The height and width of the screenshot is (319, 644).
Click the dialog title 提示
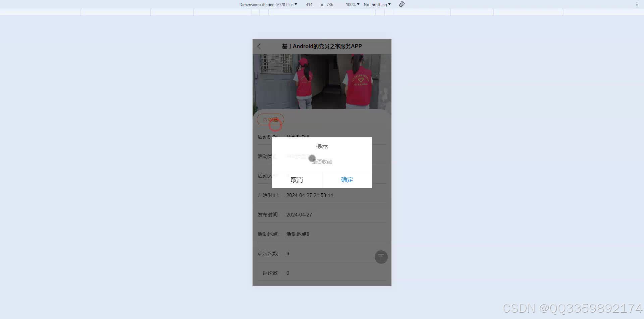[322, 146]
